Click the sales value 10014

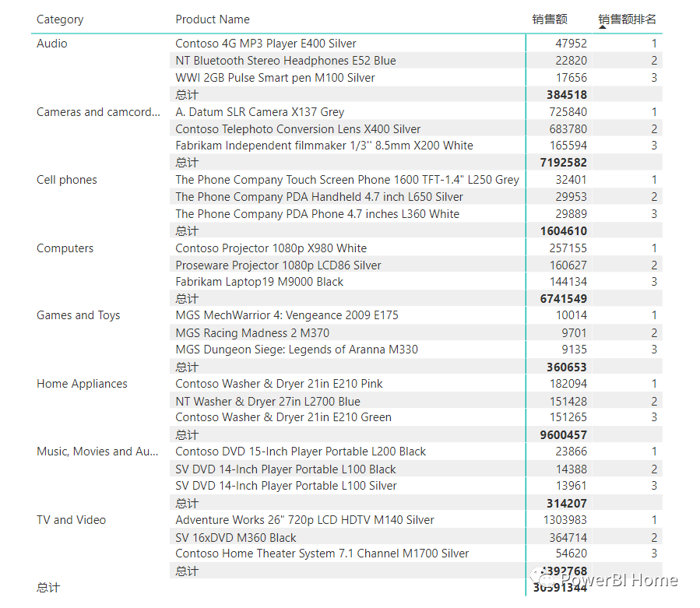[571, 315]
